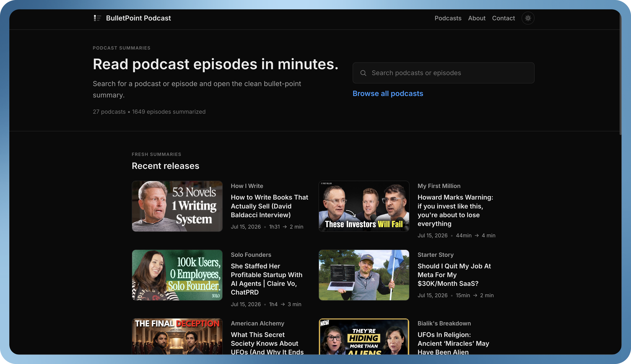Click the 15min to 2 min duration text
Viewport: 631px width, 364px height.
tap(474, 296)
